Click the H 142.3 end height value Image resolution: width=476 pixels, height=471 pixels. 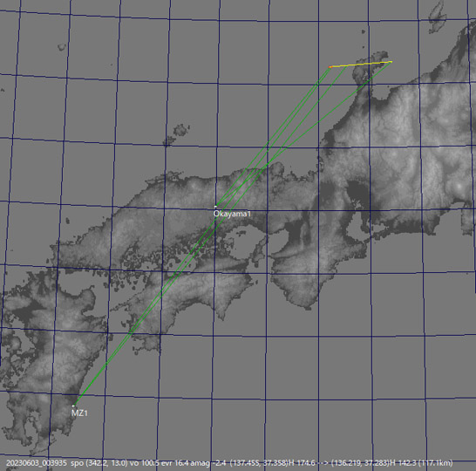(403, 463)
